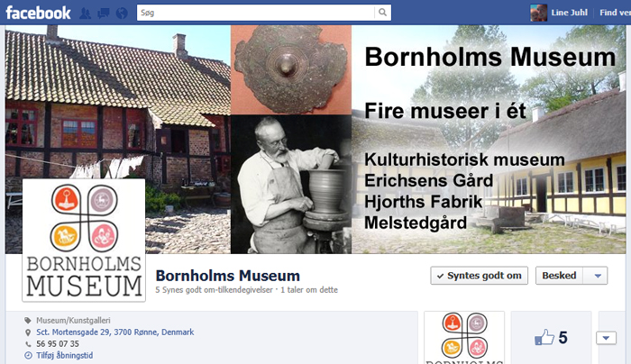631x364 pixels.
Task: Click in the Søg search field
Action: 255,13
